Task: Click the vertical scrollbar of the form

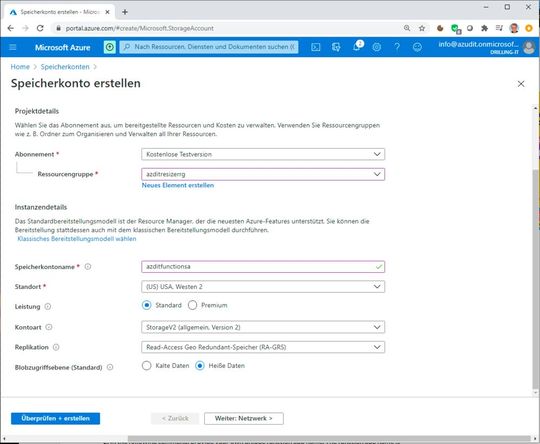Action: click(x=536, y=280)
